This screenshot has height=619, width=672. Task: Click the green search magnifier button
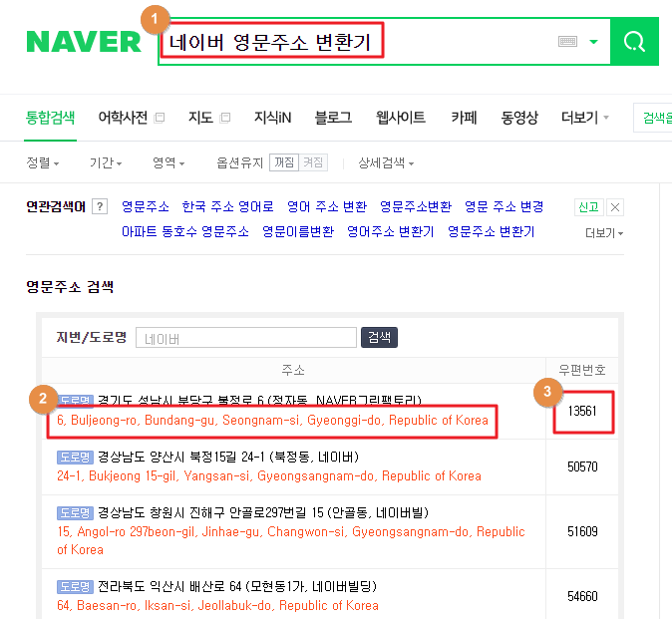(x=634, y=42)
